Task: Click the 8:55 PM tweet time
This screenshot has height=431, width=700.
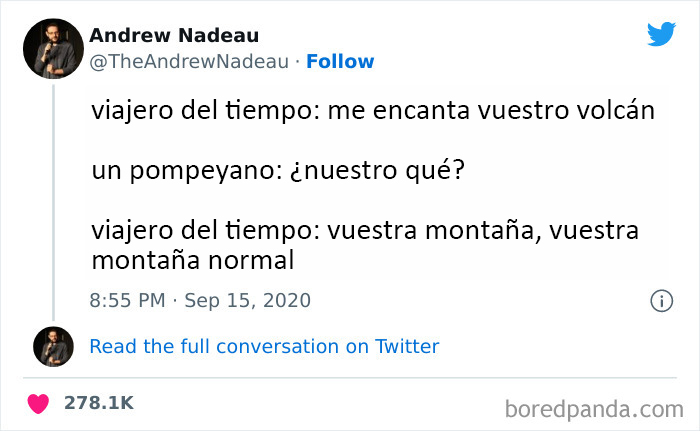Action: 127,300
